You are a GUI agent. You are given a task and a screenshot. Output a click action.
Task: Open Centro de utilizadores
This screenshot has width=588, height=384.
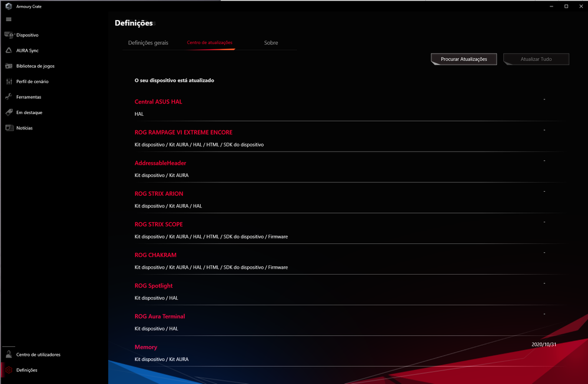click(x=38, y=355)
